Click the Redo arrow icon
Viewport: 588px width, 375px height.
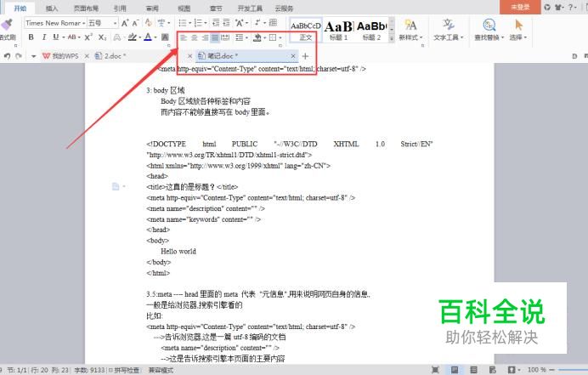[19, 56]
